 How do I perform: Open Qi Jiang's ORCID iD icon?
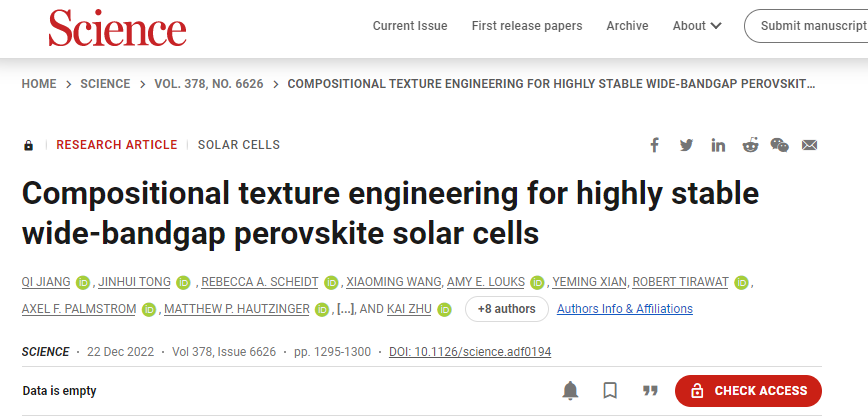pos(83,283)
